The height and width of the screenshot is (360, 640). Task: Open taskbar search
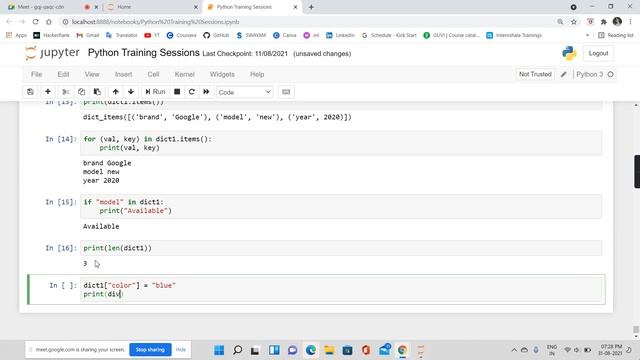(x=238, y=350)
